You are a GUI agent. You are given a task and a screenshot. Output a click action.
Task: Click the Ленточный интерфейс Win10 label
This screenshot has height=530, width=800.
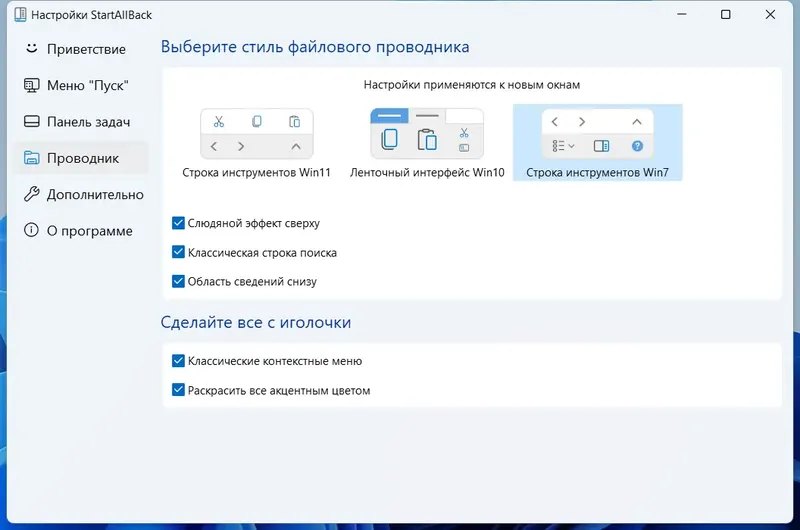[427, 172]
